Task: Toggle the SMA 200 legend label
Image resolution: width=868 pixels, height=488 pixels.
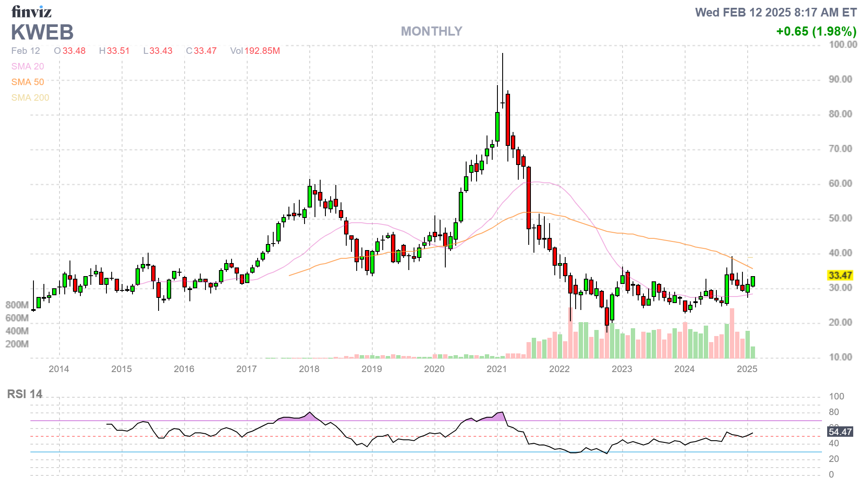Action: coord(30,98)
